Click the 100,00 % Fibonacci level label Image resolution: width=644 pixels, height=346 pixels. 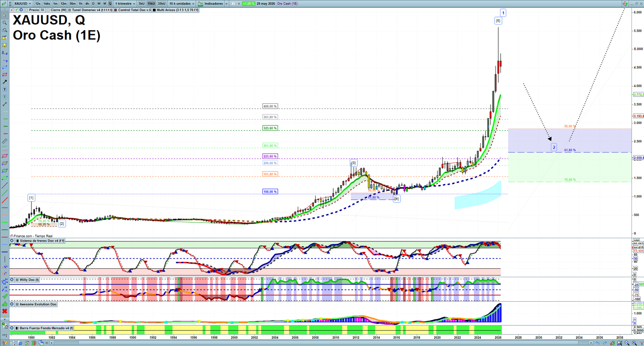270,192
